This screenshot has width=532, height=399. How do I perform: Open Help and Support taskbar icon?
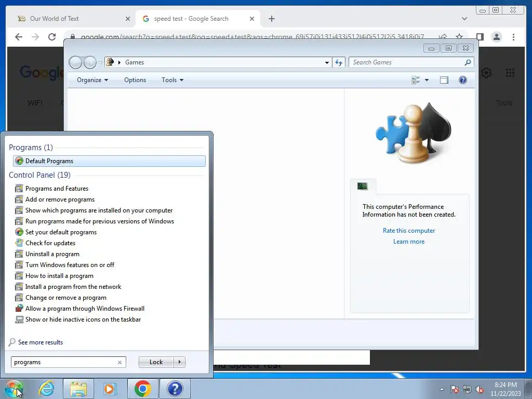tap(175, 389)
